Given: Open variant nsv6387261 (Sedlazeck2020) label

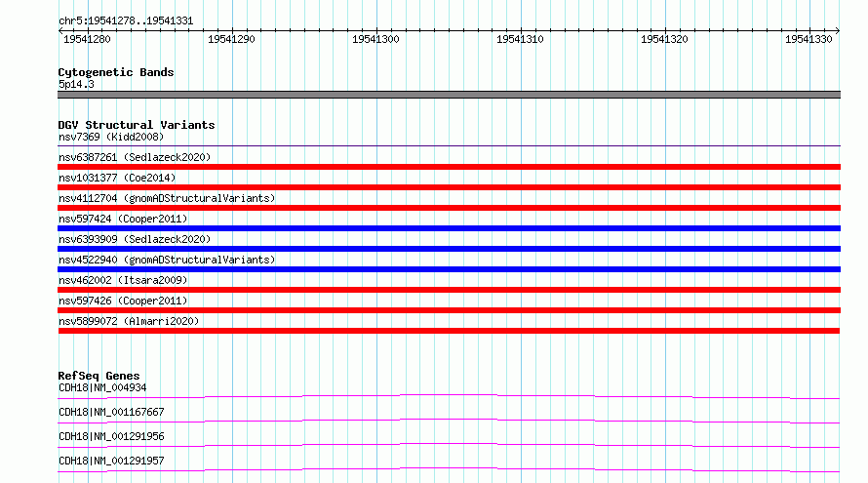Looking at the screenshot, I should [135, 157].
